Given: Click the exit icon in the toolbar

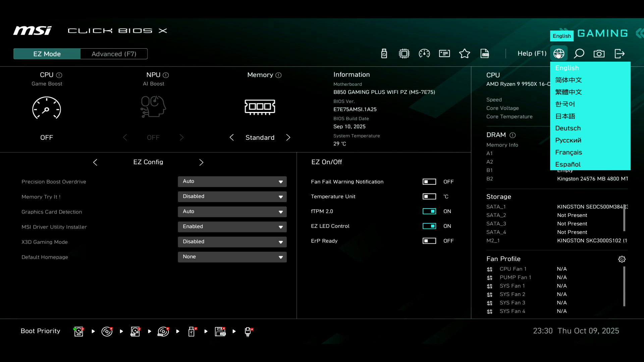Looking at the screenshot, I should click(620, 54).
